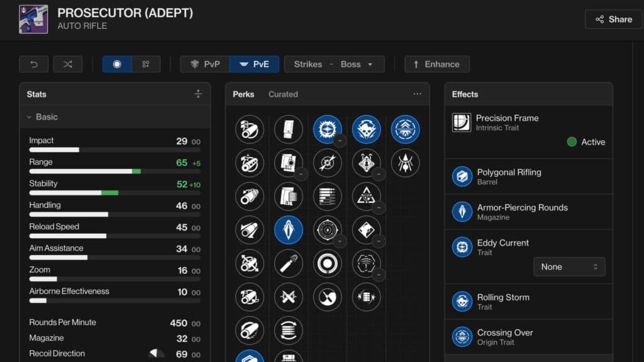Select the Crossing Over origin trait icon
Image resolution: width=644 pixels, height=362 pixels.
pos(406,129)
